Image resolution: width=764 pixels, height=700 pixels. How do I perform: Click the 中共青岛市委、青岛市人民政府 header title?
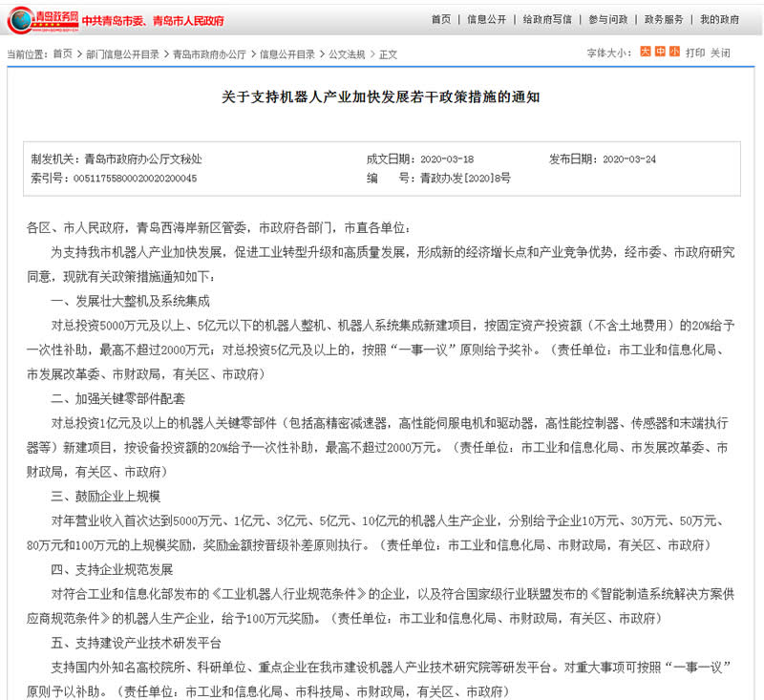153,20
